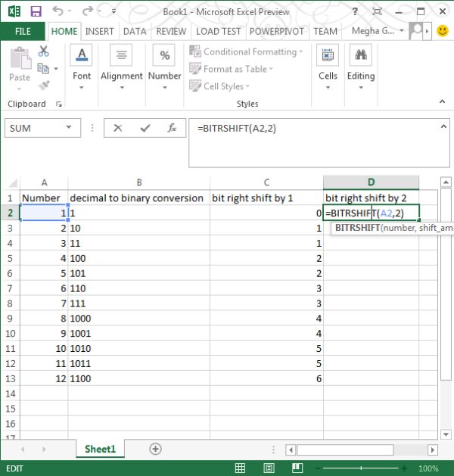
Task: Click inside the formula bar input
Action: (319, 143)
